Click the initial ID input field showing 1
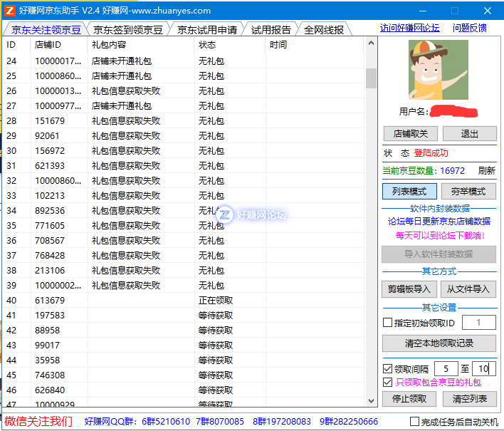504x431 pixels. point(479,322)
